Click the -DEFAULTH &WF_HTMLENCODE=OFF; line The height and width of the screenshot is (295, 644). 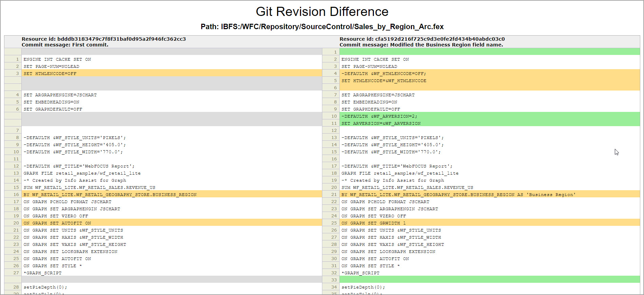(383, 74)
